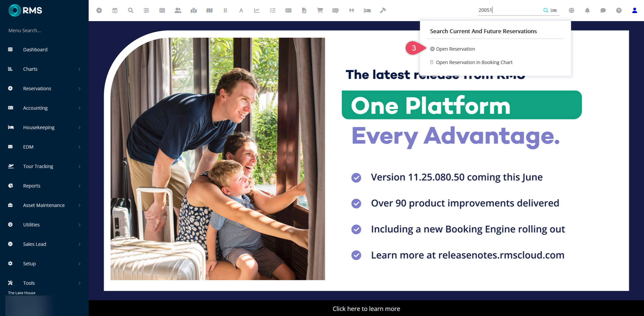Expand the Reports sidebar menu
644x316 pixels.
pos(44,186)
